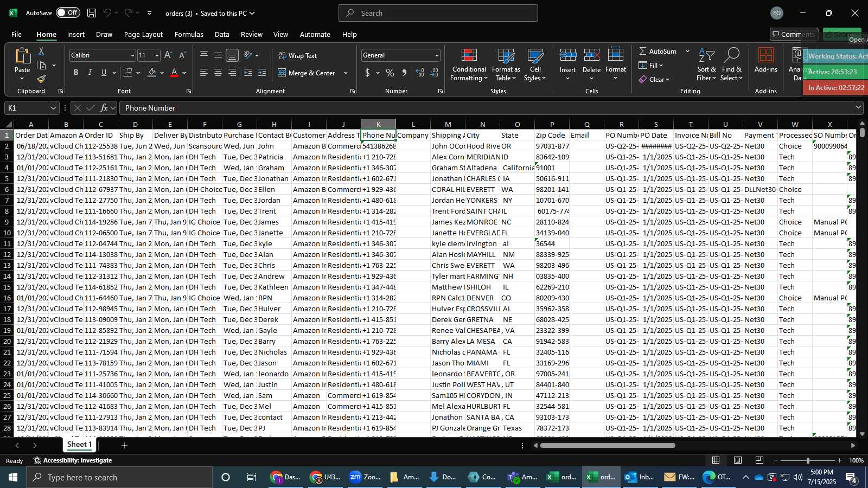Click the Decrease Indent icon
This screenshot has height=488, width=868.
[248, 73]
